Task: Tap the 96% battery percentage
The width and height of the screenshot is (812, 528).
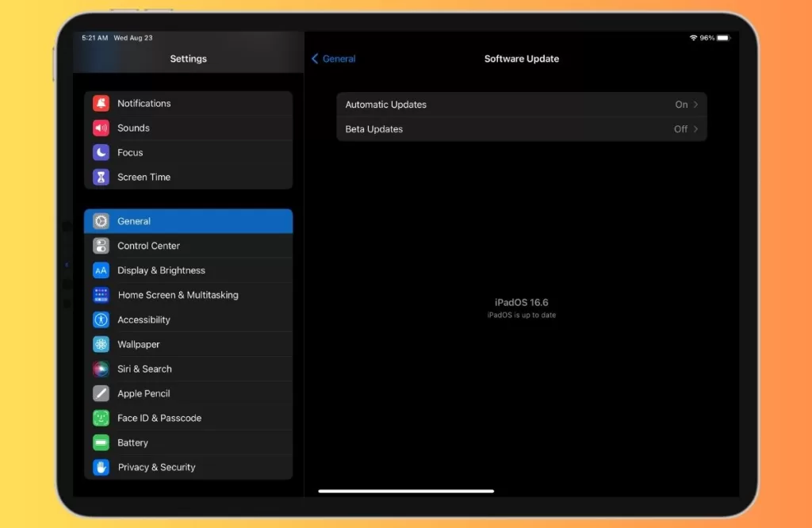Action: 707,38
